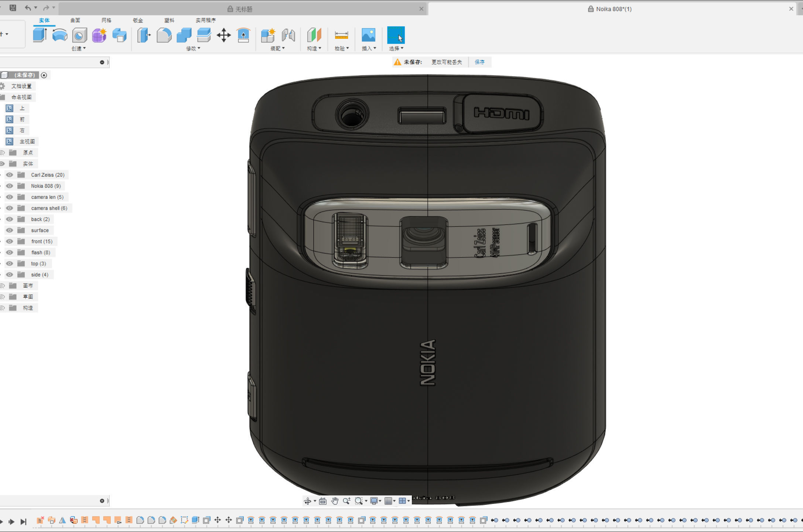
Task: Select the Hole create tool icon
Action: [x=79, y=35]
